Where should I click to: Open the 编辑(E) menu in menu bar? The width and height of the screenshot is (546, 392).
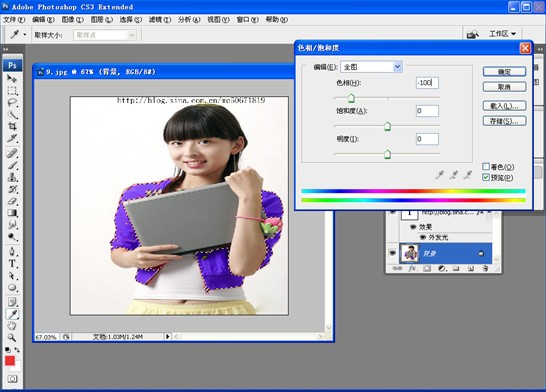tap(43, 19)
